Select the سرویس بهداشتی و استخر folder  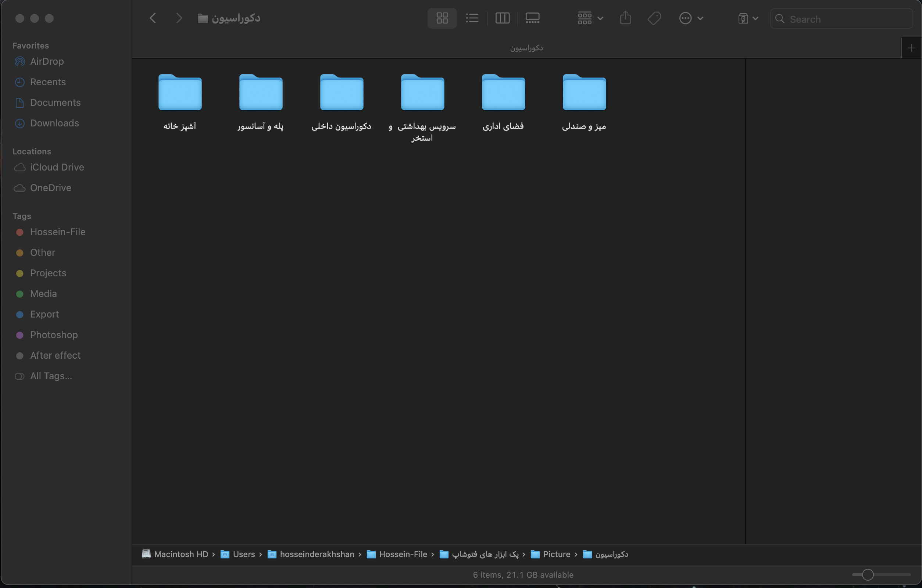422,92
